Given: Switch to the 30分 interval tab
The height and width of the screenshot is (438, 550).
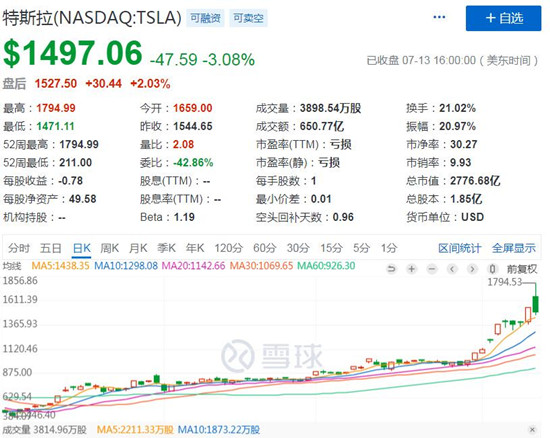Looking at the screenshot, I should click(x=298, y=248).
